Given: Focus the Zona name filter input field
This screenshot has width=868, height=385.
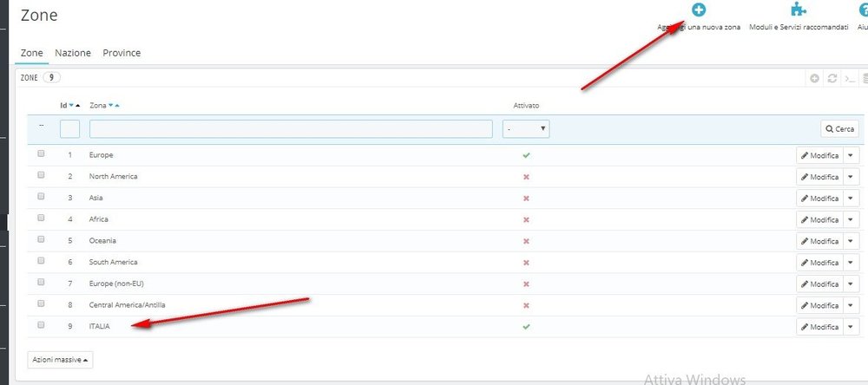Looking at the screenshot, I should click(x=291, y=129).
